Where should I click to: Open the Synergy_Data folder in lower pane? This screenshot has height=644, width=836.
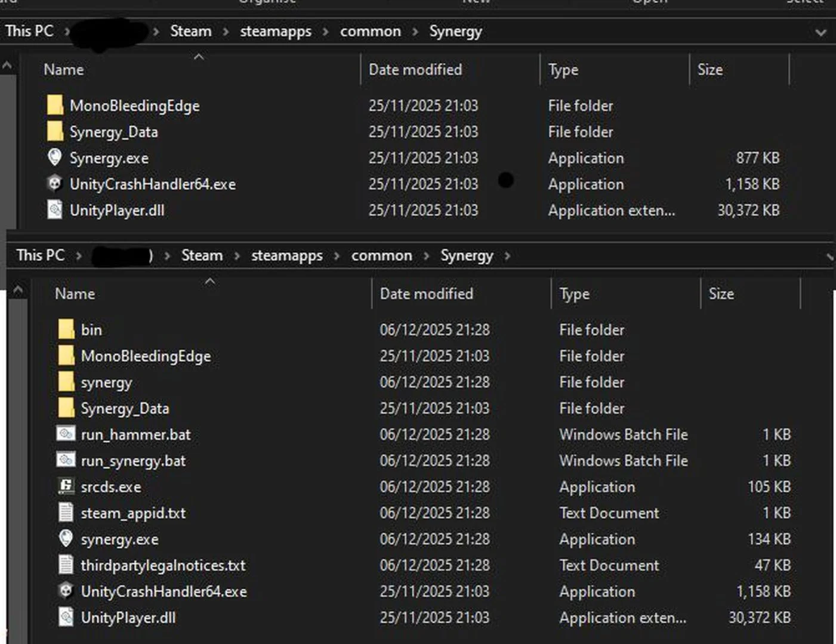(x=125, y=408)
